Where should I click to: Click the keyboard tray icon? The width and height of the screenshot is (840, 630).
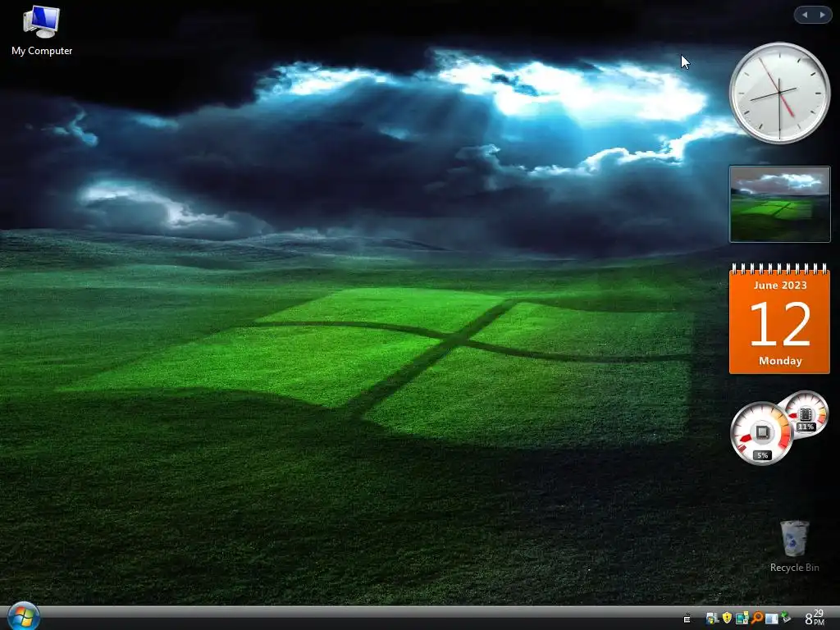[687, 619]
